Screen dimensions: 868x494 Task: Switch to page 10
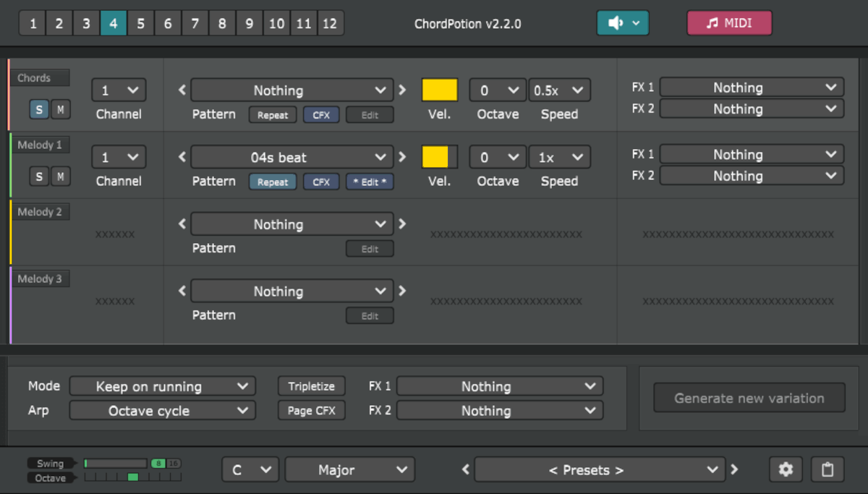tap(276, 23)
